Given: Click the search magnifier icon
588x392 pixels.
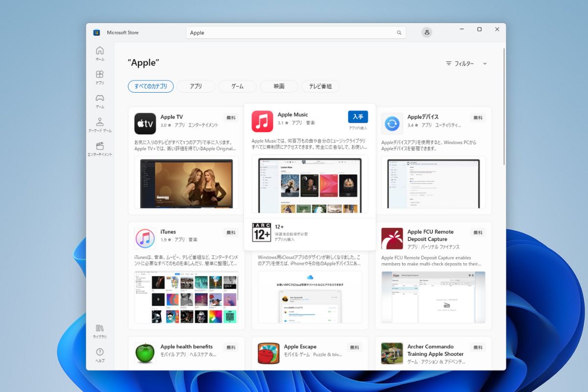Looking at the screenshot, I should click(x=399, y=32).
